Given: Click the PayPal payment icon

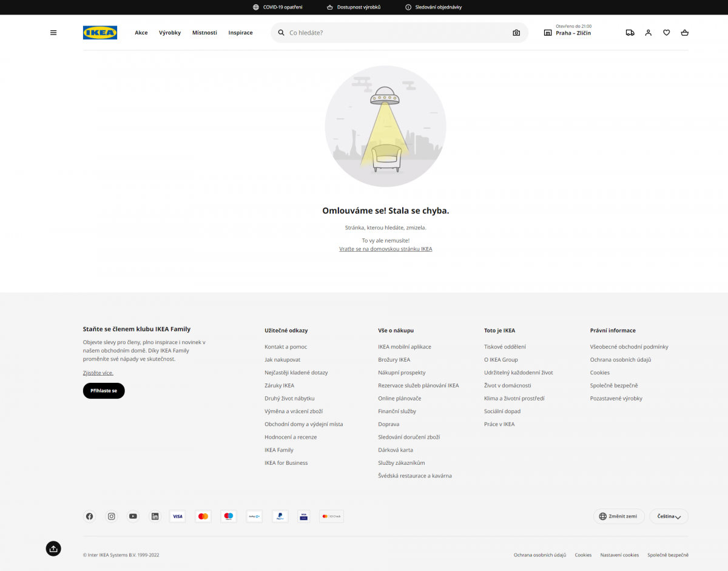Looking at the screenshot, I should point(280,516).
